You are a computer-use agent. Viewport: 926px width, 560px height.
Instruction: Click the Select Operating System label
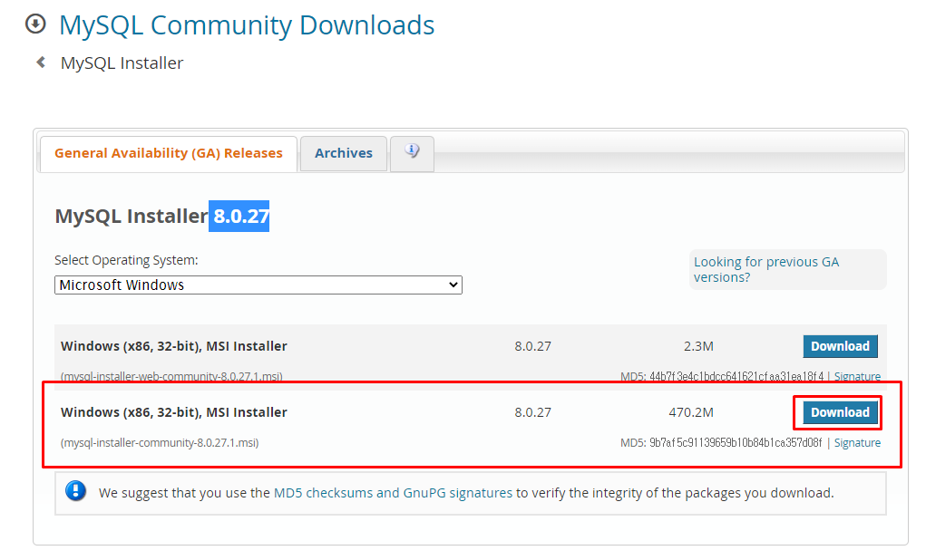tap(126, 260)
